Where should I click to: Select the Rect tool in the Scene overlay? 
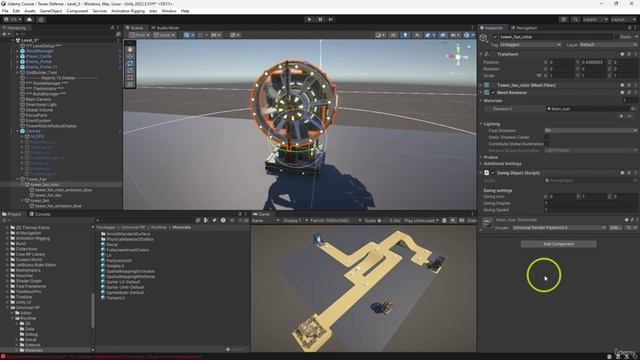point(130,77)
